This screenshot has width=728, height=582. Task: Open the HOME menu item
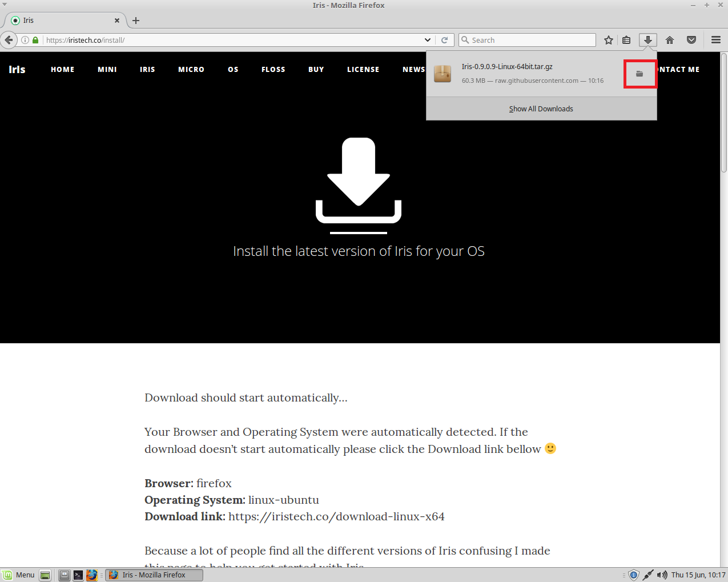[x=63, y=69]
